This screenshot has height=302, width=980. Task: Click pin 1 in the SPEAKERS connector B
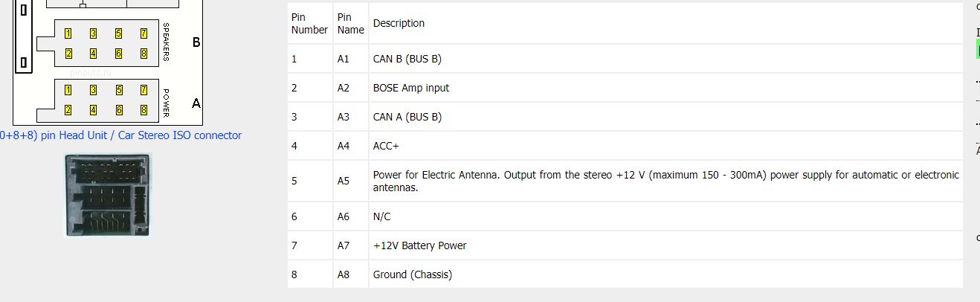click(x=68, y=33)
